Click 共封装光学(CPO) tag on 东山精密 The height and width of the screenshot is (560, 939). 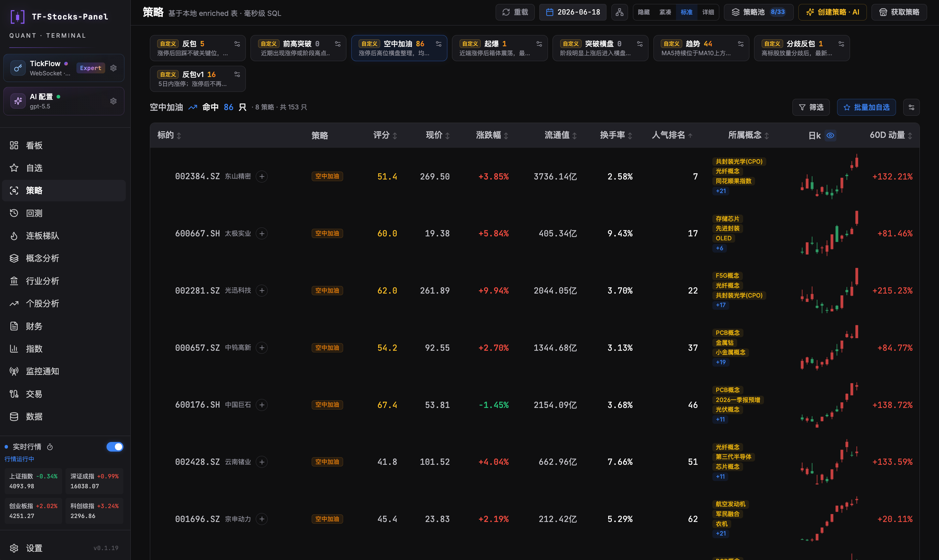[739, 162]
